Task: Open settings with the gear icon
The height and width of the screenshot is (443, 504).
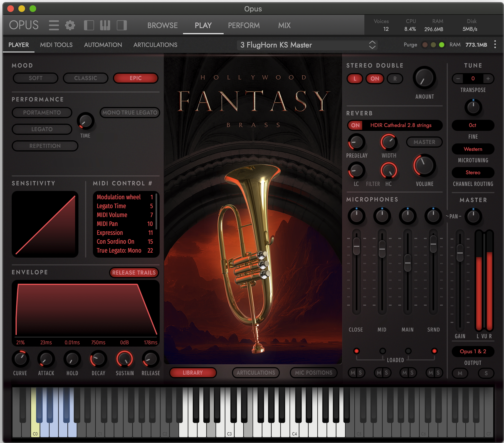Action: 70,25
